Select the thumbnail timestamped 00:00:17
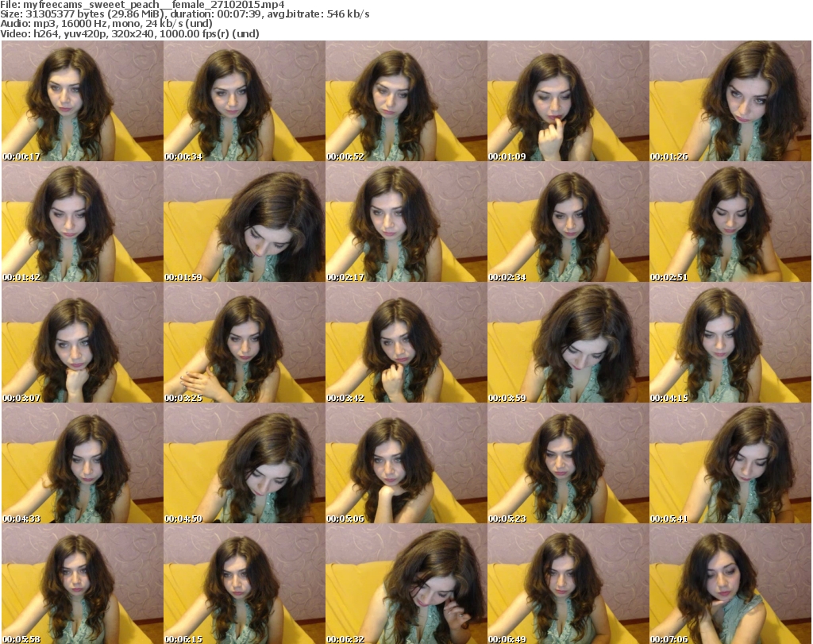This screenshot has width=813, height=644. tap(83, 101)
